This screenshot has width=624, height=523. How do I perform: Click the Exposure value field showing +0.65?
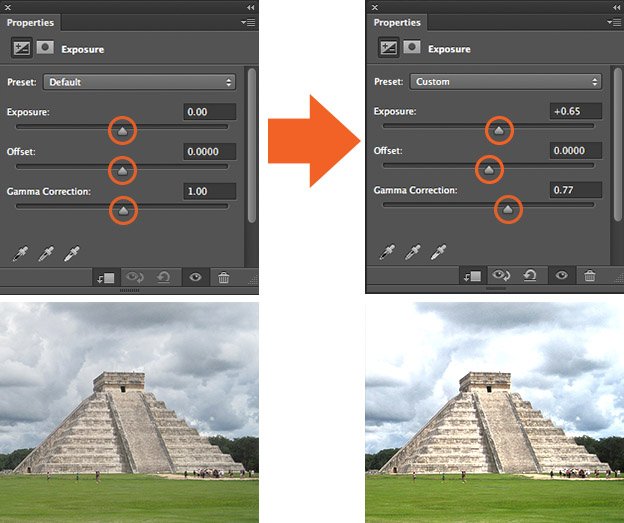(577, 111)
